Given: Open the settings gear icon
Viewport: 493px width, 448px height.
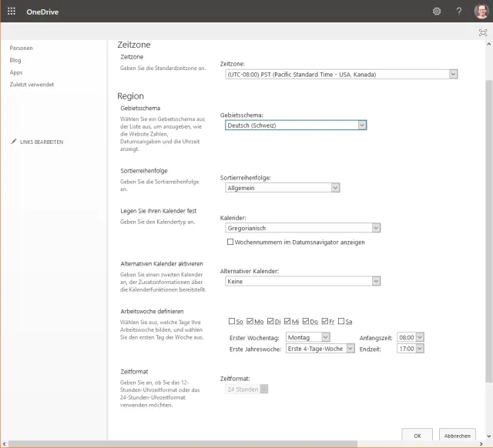Looking at the screenshot, I should 437,12.
